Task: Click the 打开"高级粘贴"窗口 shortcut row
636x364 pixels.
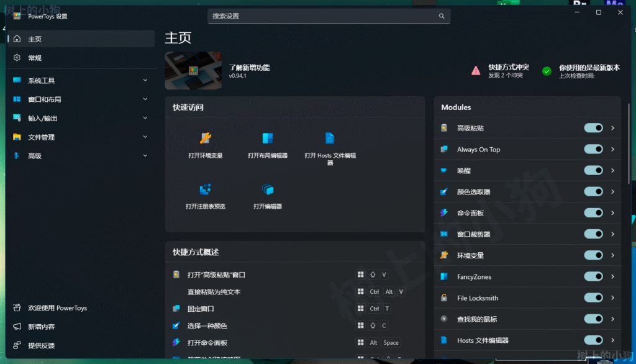Action: click(295, 275)
